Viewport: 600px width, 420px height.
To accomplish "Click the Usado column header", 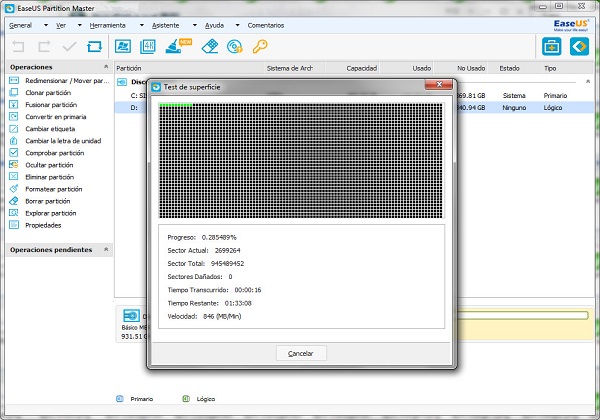I will (422, 68).
